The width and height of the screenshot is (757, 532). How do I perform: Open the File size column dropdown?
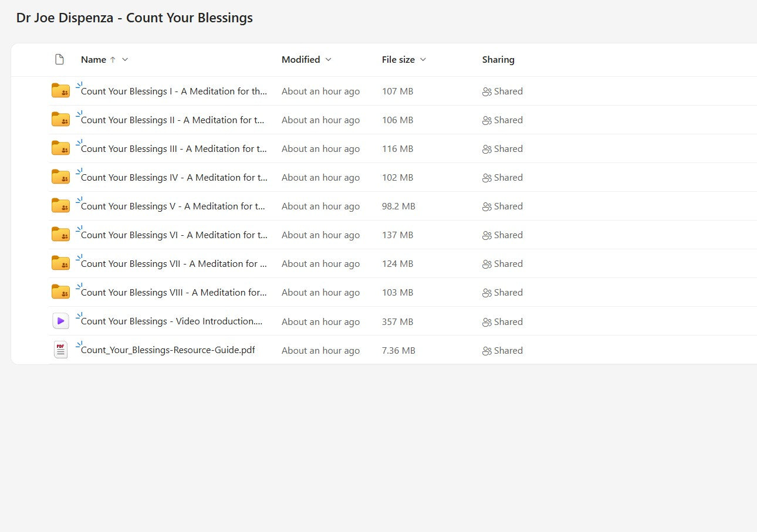424,59
